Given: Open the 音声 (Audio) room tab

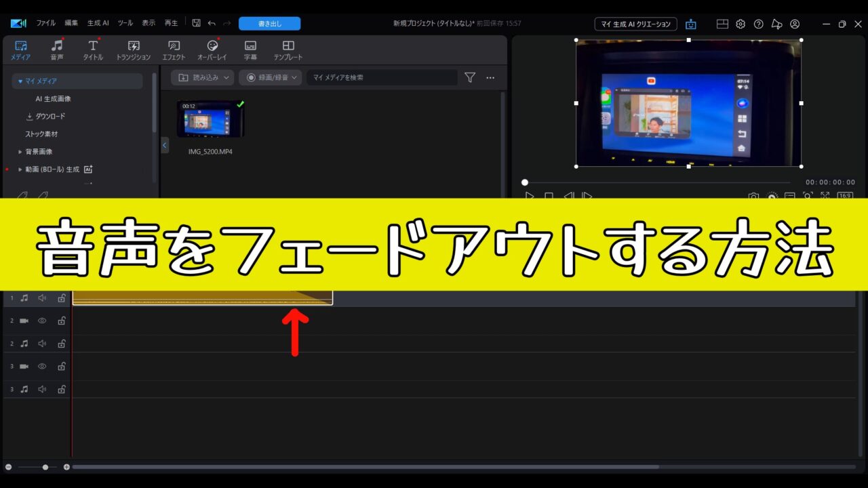Looking at the screenshot, I should 57,50.
